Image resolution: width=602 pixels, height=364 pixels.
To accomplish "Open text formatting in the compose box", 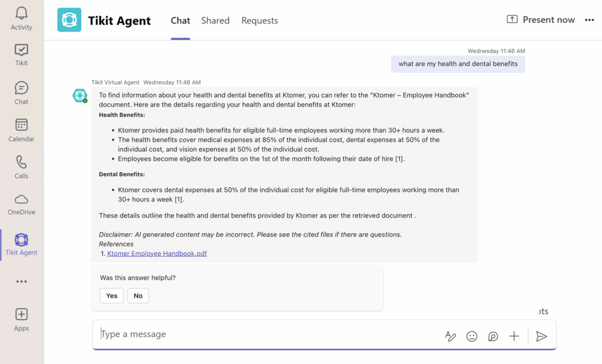I will pyautogui.click(x=450, y=336).
